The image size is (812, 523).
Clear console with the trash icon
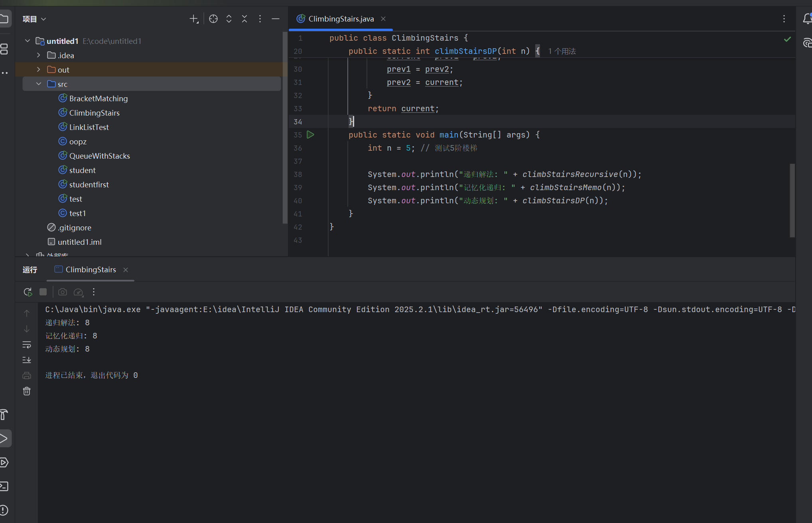[27, 391]
